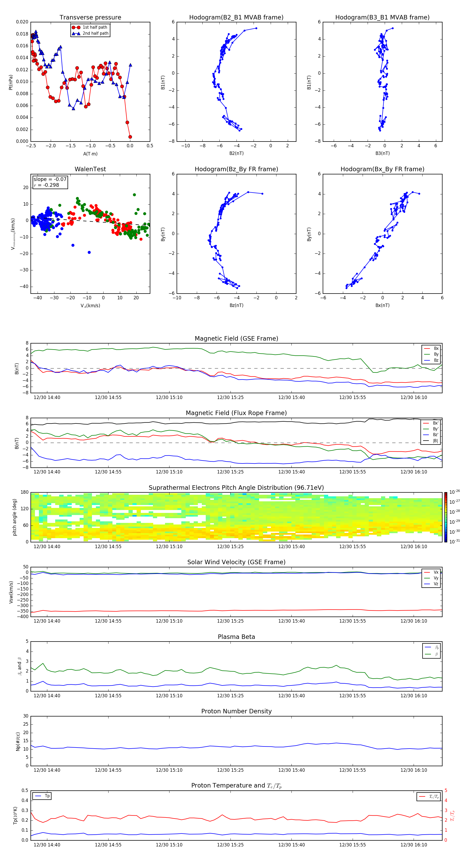Click the 'r = -0.298' annotation
473x868 pixels.
tap(47, 185)
